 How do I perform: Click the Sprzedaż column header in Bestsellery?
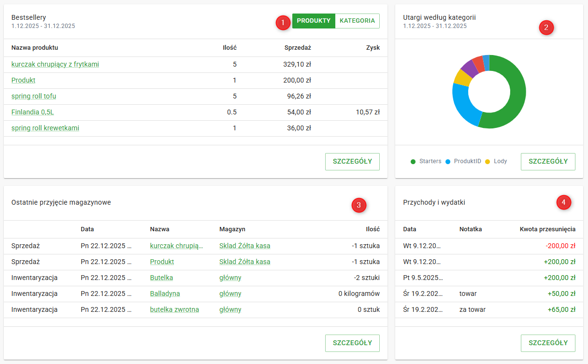tap(297, 48)
